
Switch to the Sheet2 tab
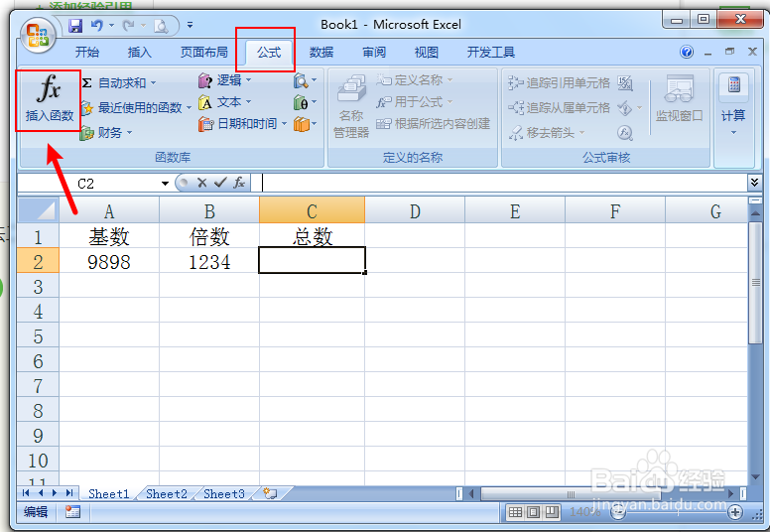(x=167, y=493)
